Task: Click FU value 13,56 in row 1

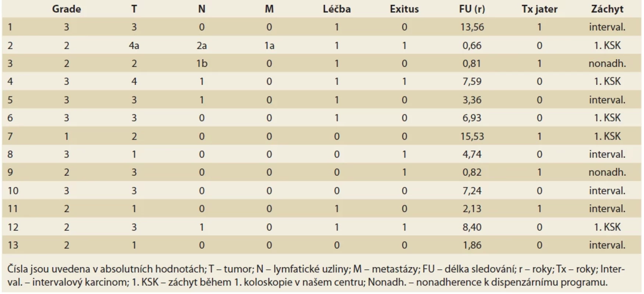Action: [x=472, y=27]
